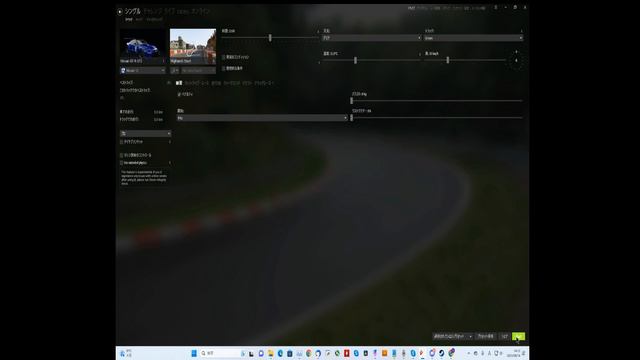Toggle the penalties checkbox under mode tabs

[x=179, y=94]
